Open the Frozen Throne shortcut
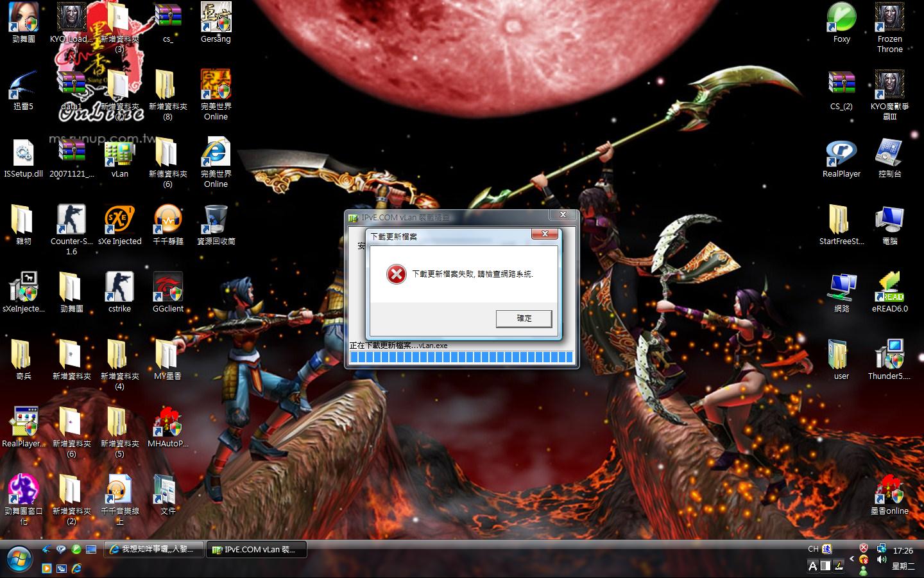The height and width of the screenshot is (578, 924). [x=890, y=28]
